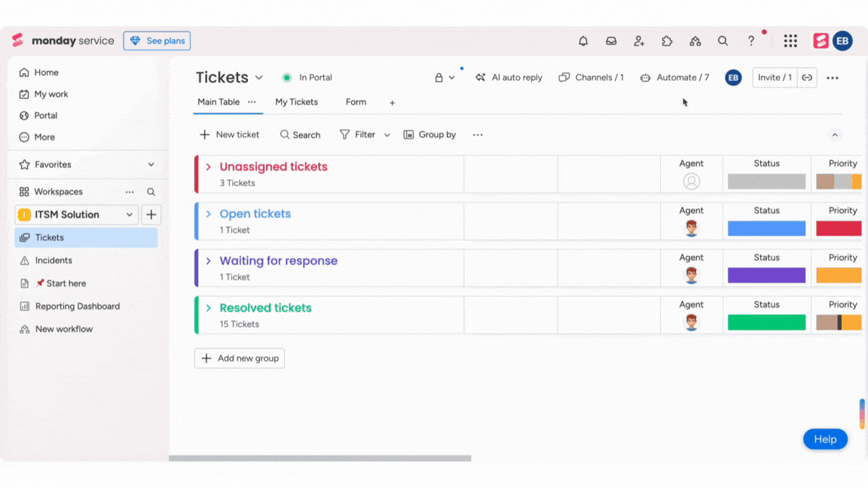Screen dimensions: 868x488
Task: Click red Priority bar in Open tickets
Action: [839, 228]
